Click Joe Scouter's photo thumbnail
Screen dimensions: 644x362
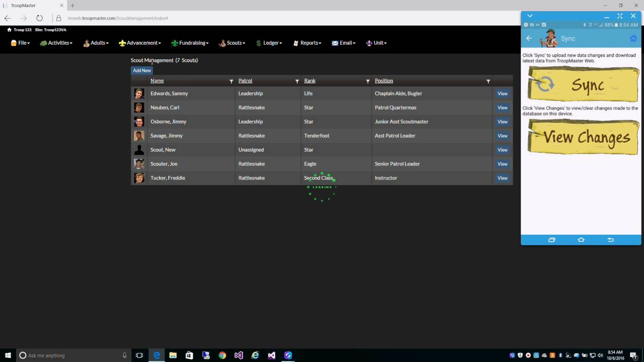pyautogui.click(x=139, y=164)
